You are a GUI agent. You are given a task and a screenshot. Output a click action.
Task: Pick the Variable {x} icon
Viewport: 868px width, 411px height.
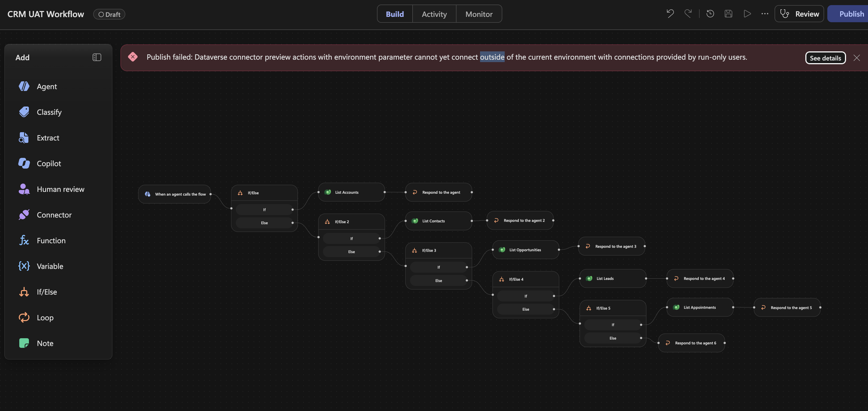coord(24,266)
